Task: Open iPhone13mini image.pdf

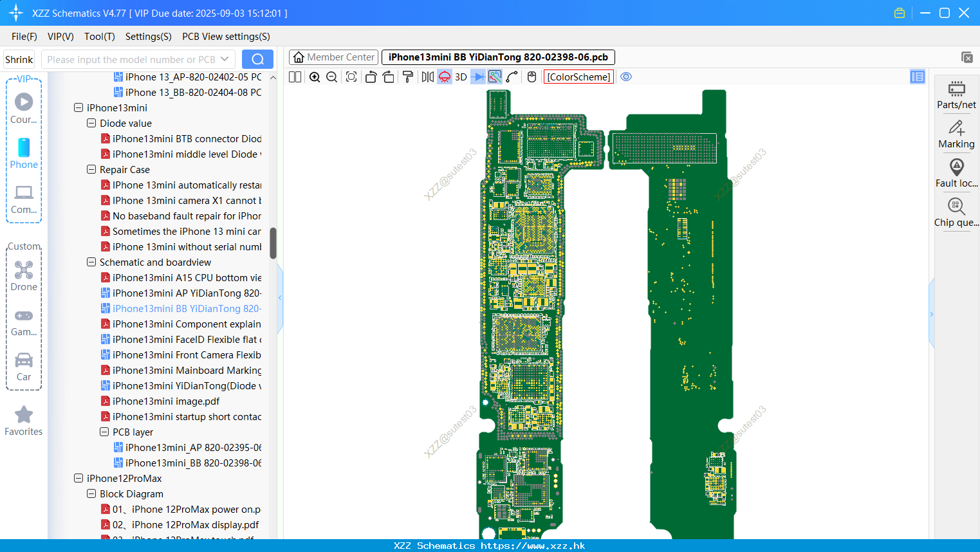Action: coord(160,401)
